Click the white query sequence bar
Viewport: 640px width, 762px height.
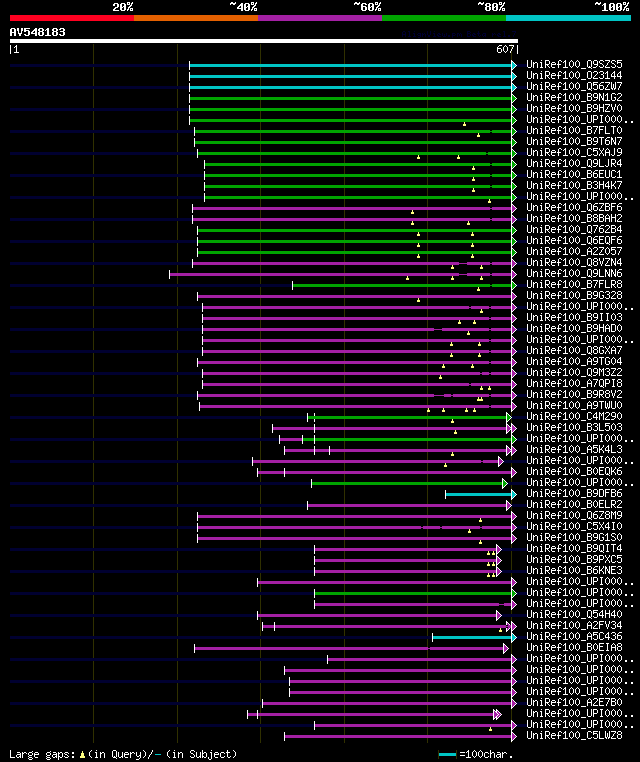click(264, 41)
